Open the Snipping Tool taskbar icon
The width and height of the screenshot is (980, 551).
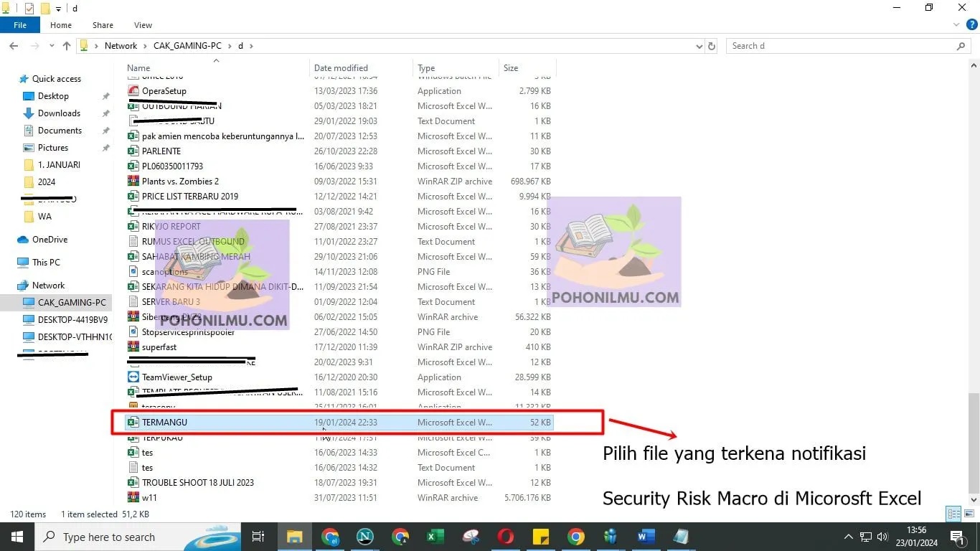[x=471, y=537]
